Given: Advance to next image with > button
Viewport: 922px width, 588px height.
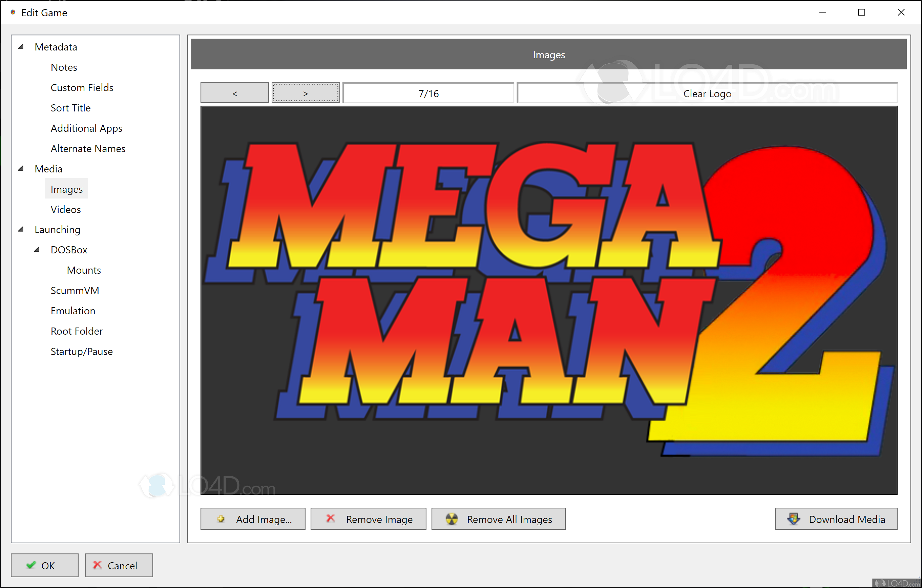Looking at the screenshot, I should 306,93.
